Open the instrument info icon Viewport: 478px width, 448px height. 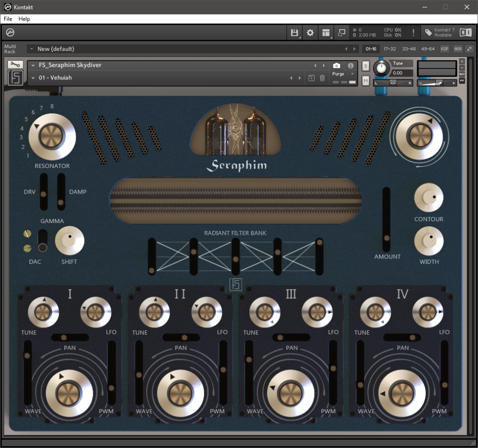[x=351, y=65]
